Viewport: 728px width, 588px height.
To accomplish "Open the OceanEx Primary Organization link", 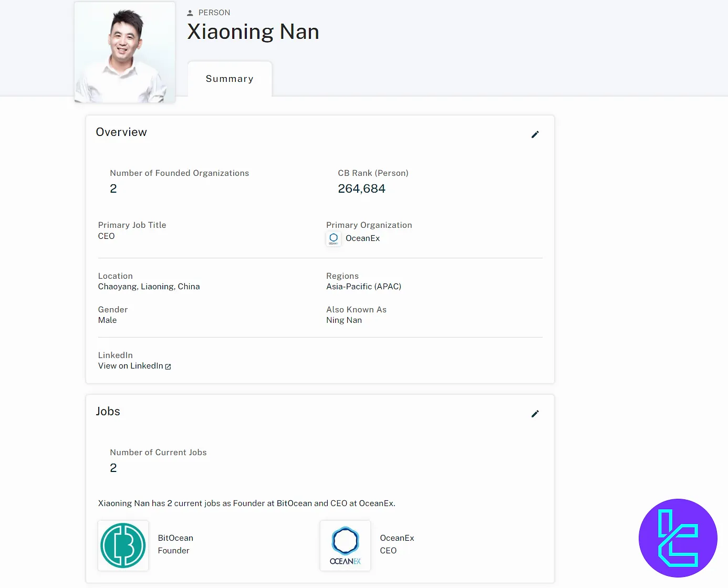I will pyautogui.click(x=362, y=238).
